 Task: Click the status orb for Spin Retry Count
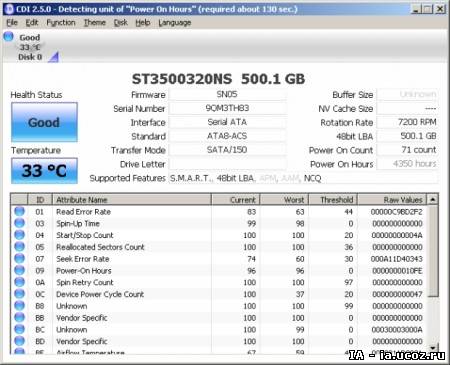[20, 282]
